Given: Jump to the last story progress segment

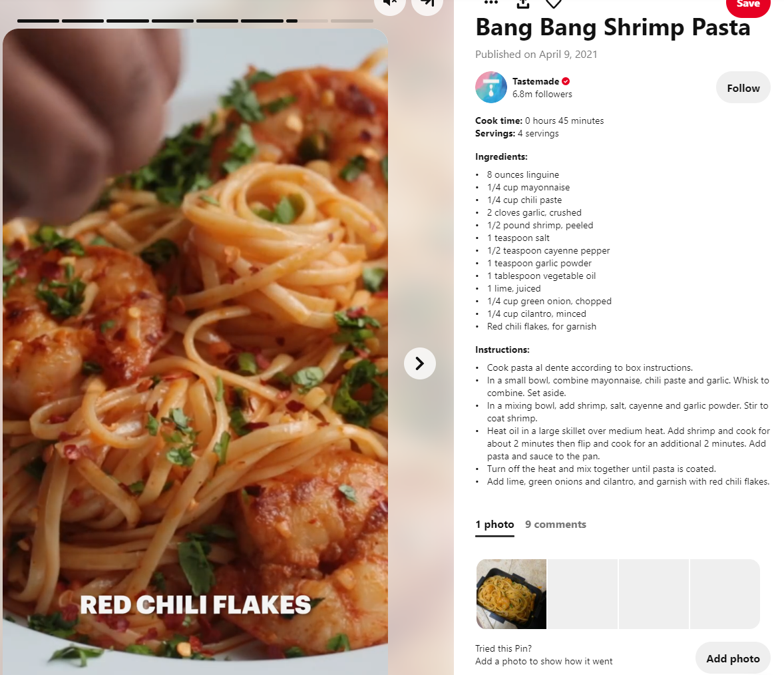Looking at the screenshot, I should pos(352,21).
